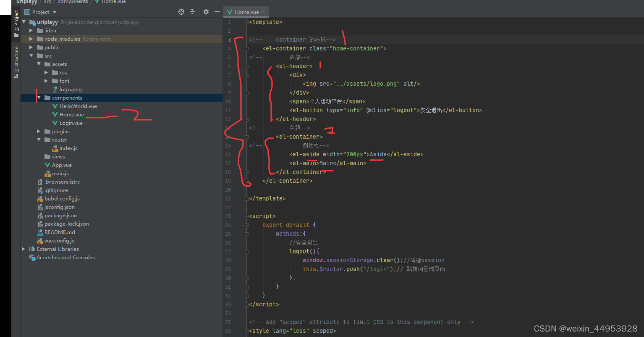Click the markdown icon of README.md
The image size is (644, 337).
click(x=40, y=232)
